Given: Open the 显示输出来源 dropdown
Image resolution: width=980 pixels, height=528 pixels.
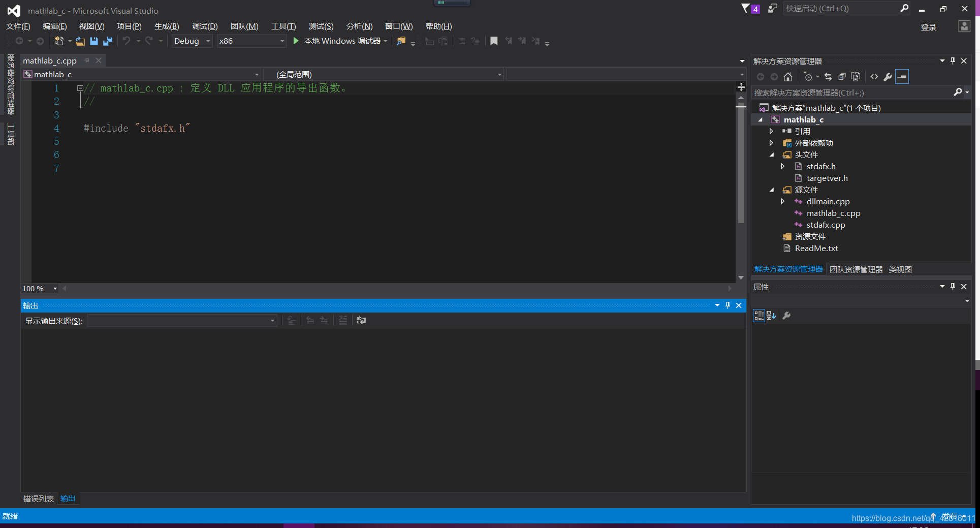Looking at the screenshot, I should pyautogui.click(x=182, y=320).
